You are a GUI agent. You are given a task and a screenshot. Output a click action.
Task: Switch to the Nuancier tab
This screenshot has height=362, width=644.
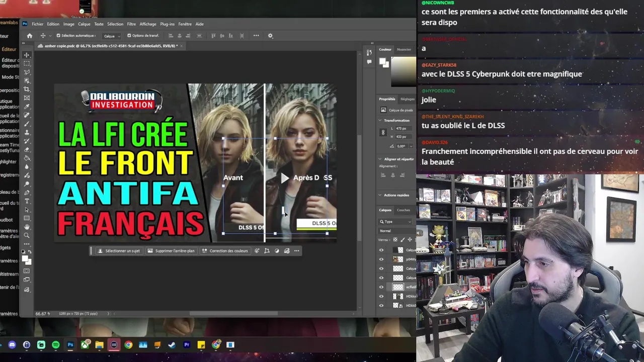pos(404,49)
